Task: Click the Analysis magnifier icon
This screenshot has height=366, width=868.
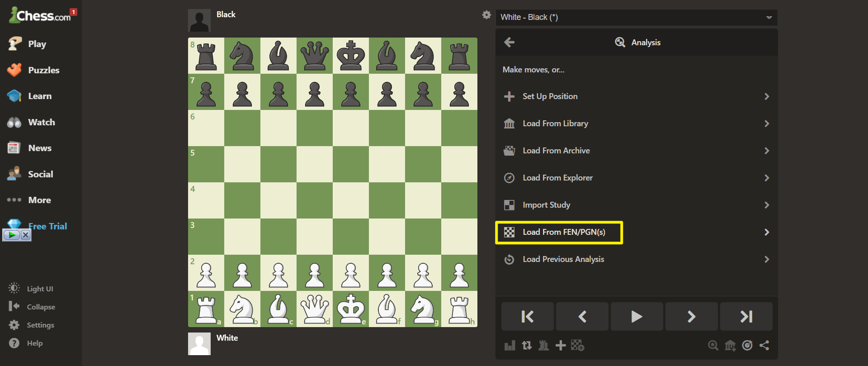Action: point(620,42)
